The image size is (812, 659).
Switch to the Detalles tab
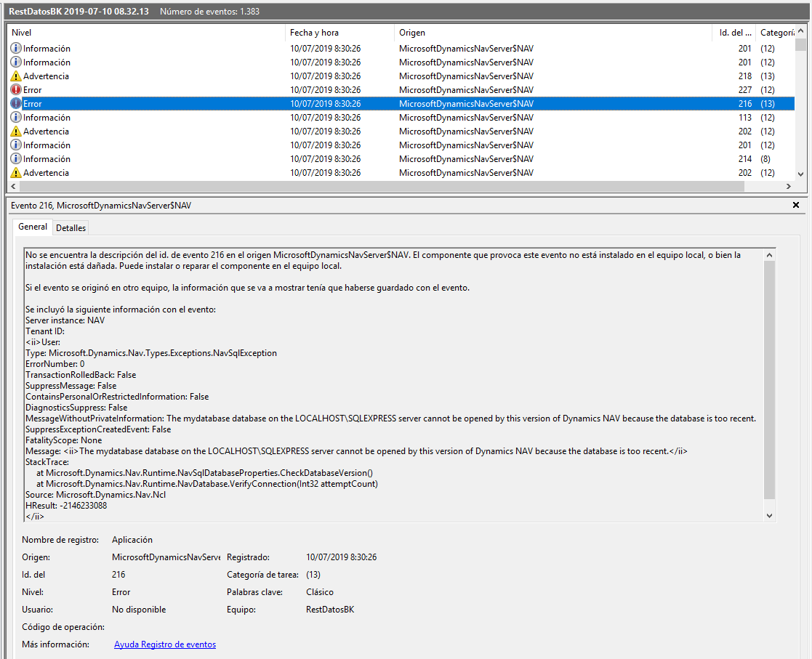(71, 227)
